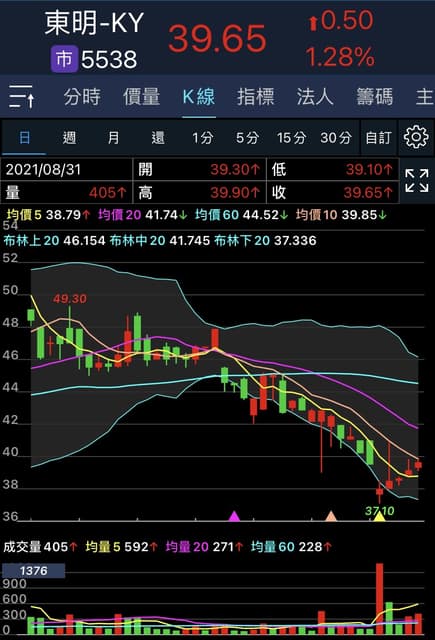This screenshot has width=435, height=640.
Task: Tap current price 39.65
Action: tap(218, 38)
